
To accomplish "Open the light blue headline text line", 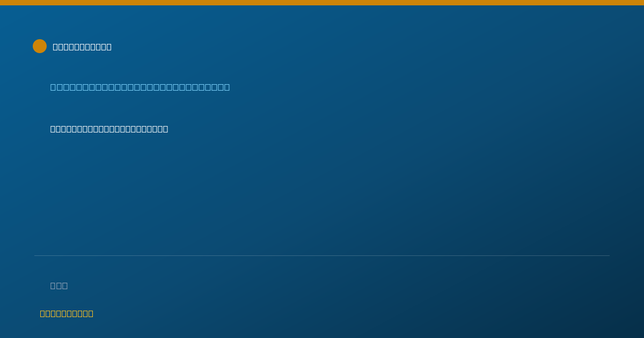I will [140, 87].
